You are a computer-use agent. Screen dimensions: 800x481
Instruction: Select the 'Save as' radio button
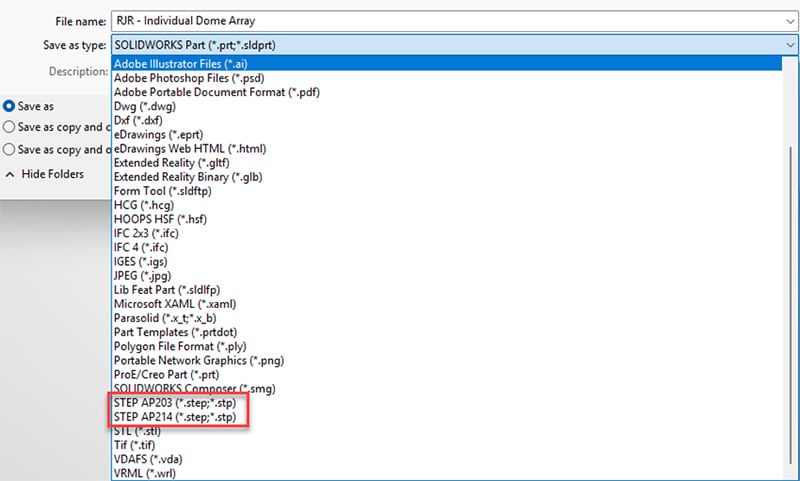pyautogui.click(x=9, y=106)
